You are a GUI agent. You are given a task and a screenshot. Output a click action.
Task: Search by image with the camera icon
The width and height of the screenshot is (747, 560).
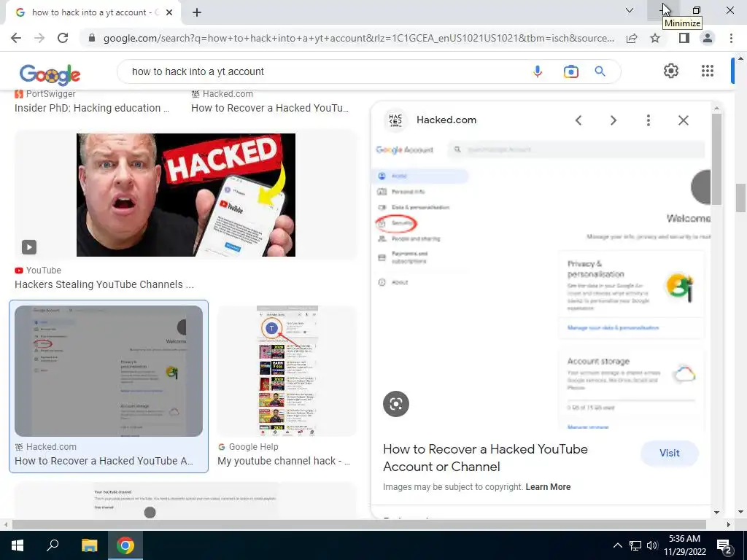pyautogui.click(x=570, y=71)
